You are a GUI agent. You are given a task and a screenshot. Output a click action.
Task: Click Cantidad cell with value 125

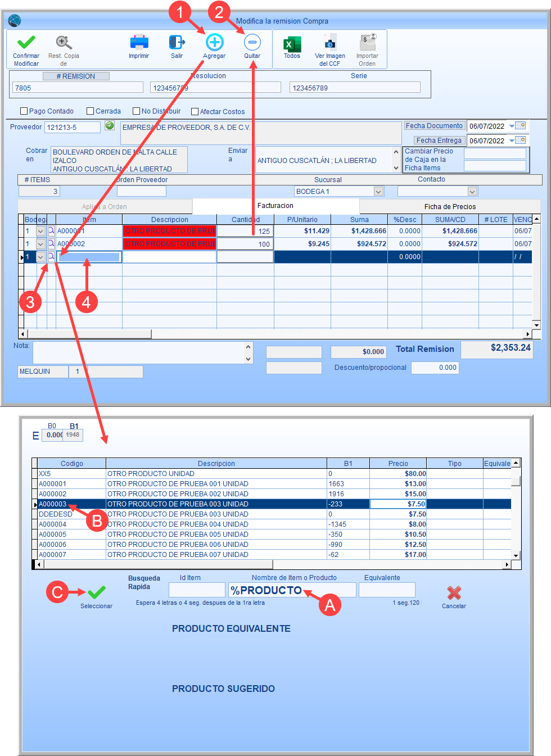(245, 231)
